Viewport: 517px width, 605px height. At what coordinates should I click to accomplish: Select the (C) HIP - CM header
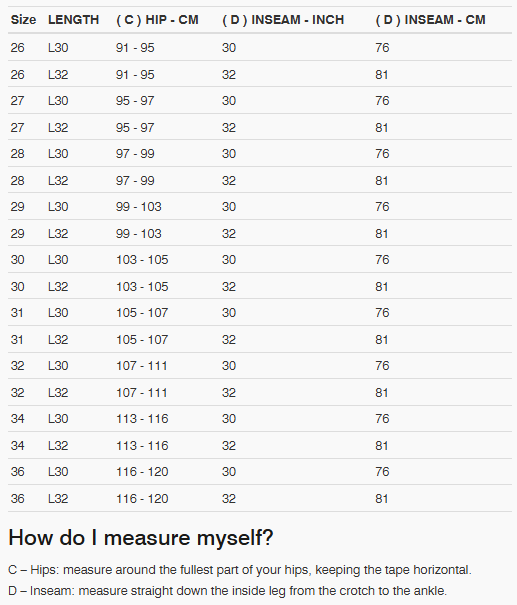click(157, 20)
